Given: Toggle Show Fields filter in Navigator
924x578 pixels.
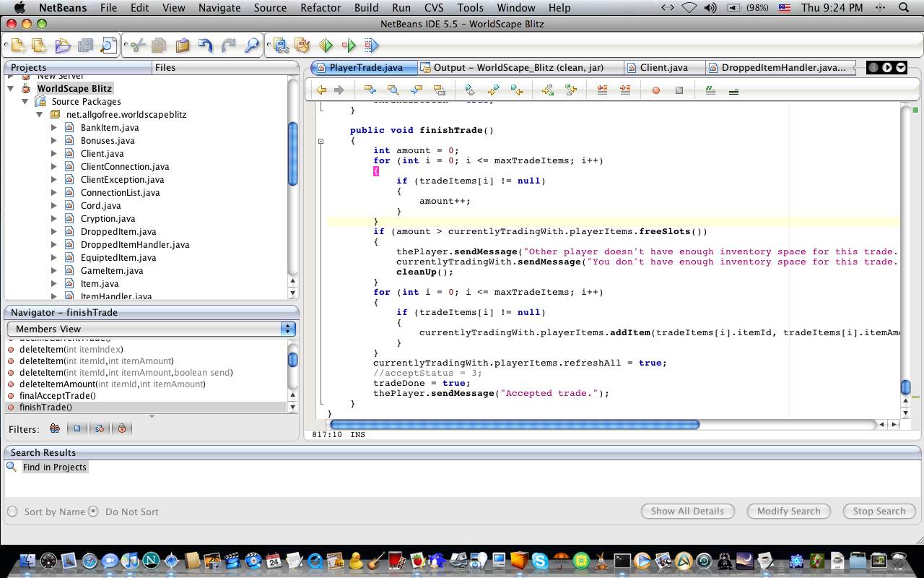Looking at the screenshot, I should (77, 428).
